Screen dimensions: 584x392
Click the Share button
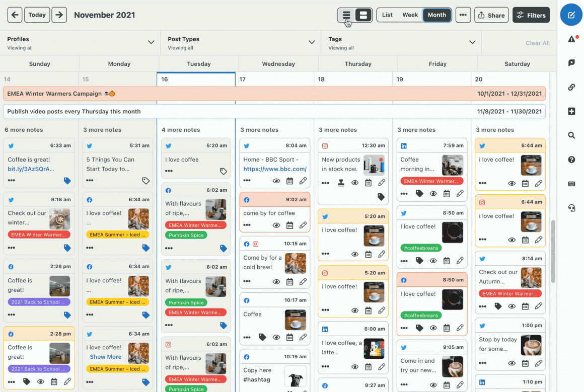(491, 15)
